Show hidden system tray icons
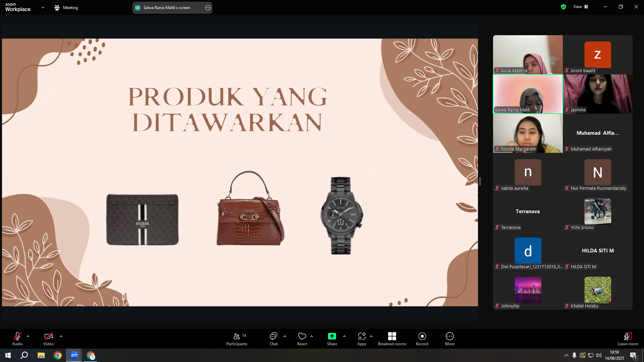 click(567, 355)
